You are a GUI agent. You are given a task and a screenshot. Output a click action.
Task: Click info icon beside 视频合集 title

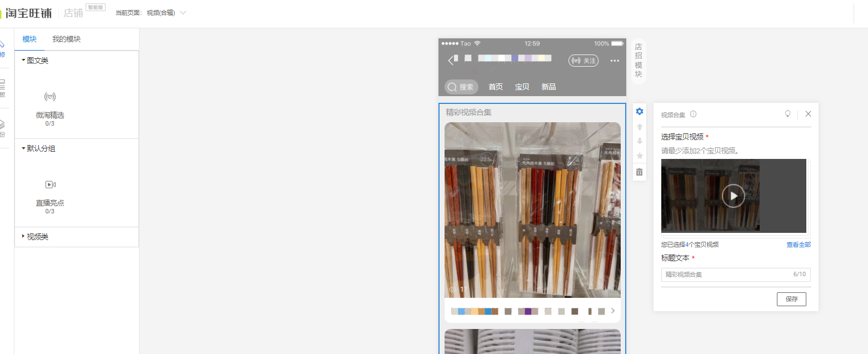click(x=693, y=114)
